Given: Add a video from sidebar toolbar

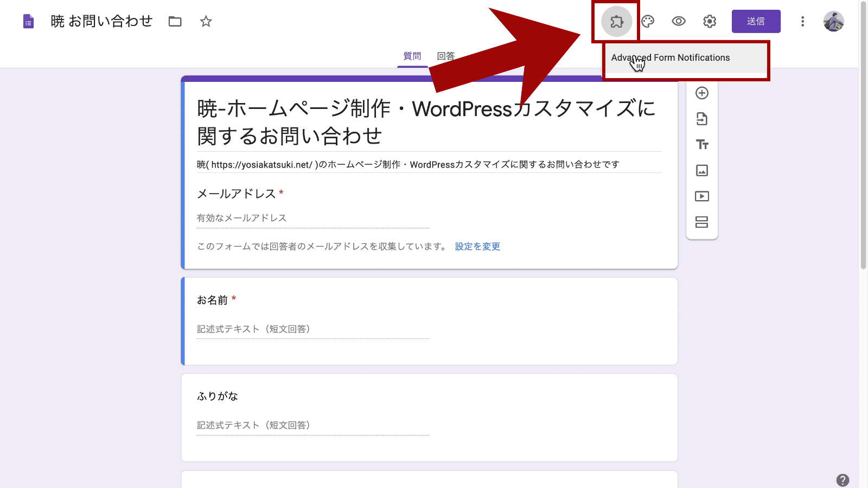Looking at the screenshot, I should pos(702,196).
